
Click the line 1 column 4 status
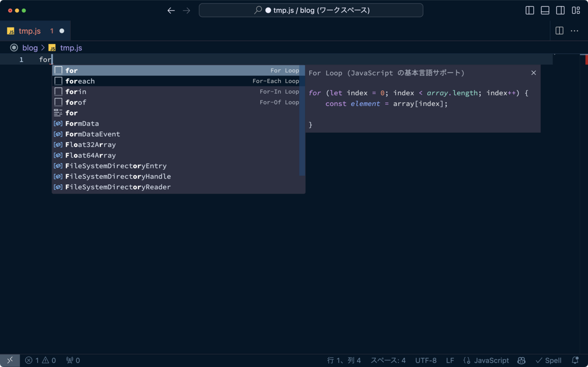pyautogui.click(x=344, y=360)
